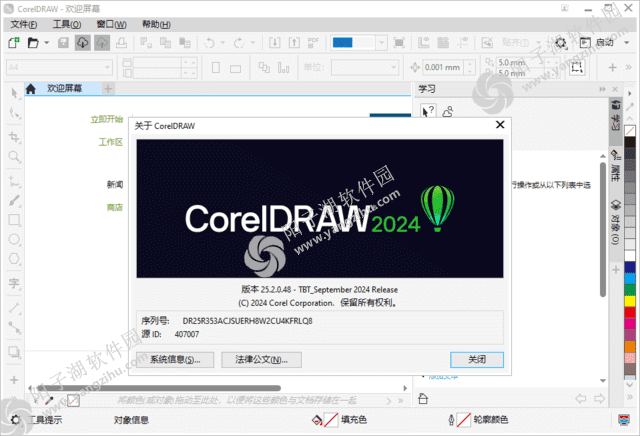Click the Publish to PDF icon

(313, 42)
